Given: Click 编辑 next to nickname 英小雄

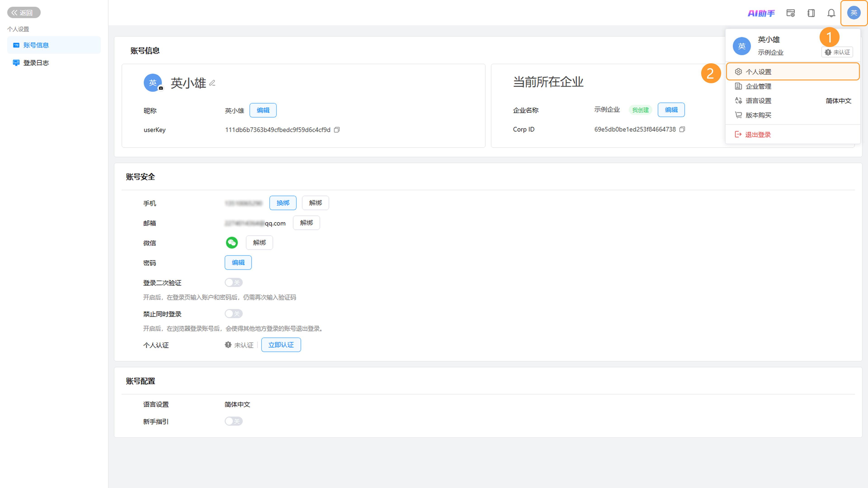Looking at the screenshot, I should point(263,110).
